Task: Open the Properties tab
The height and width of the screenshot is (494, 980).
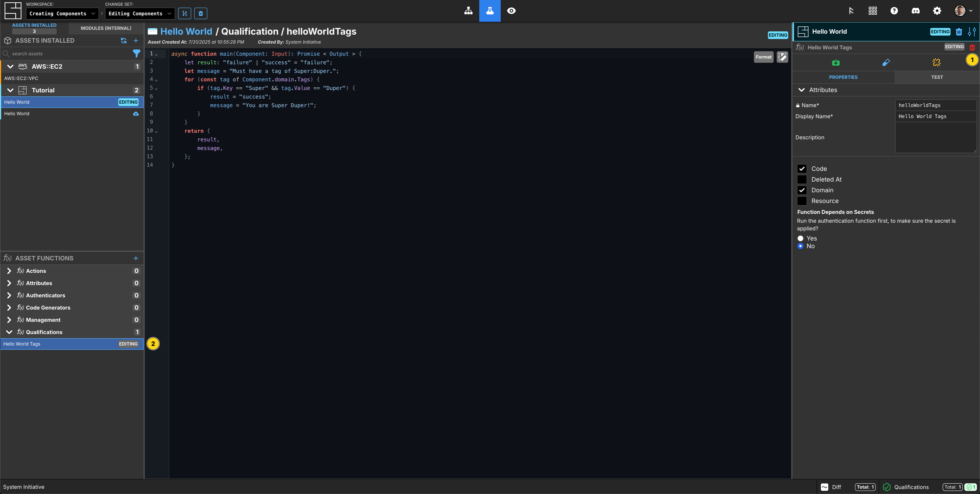Action: pyautogui.click(x=843, y=77)
